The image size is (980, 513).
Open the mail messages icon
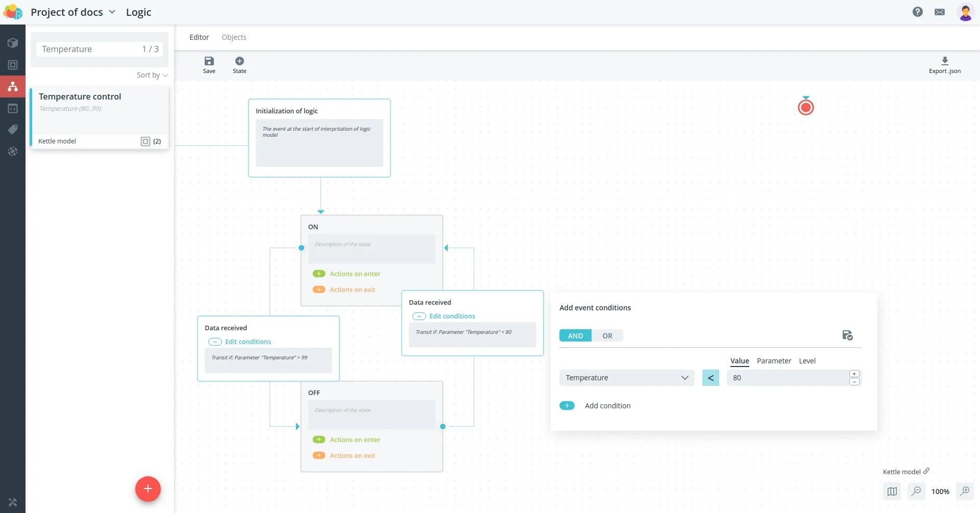coord(939,12)
